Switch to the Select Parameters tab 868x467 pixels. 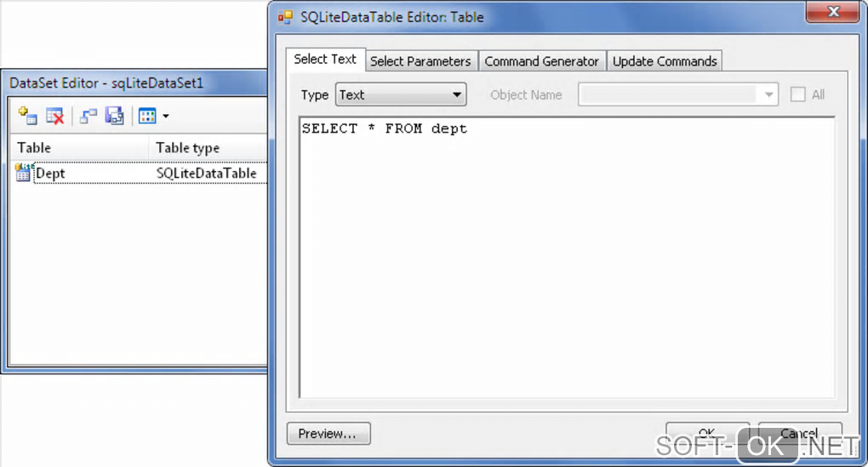point(420,61)
